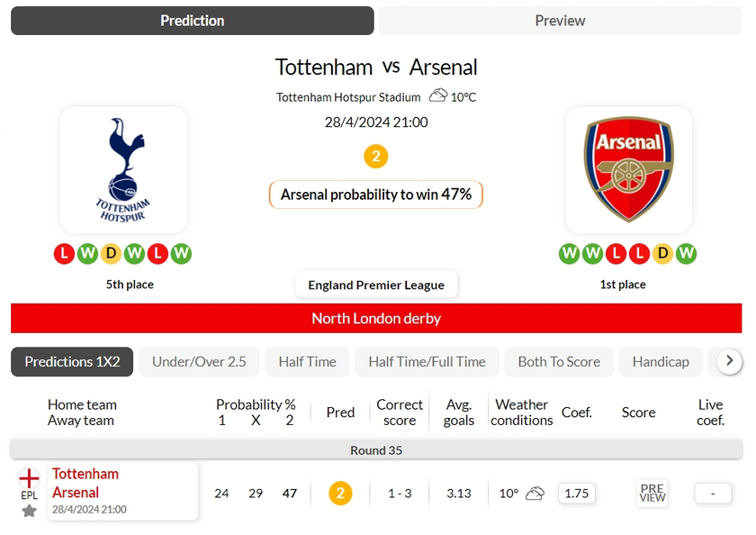This screenshot has height=535, width=756.
Task: Show more prediction tabs with the right chevron
Action: (730, 361)
